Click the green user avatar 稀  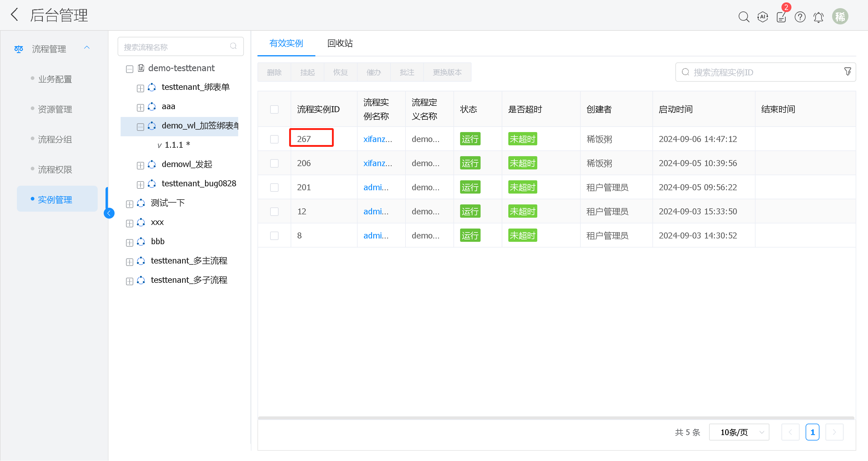(840, 17)
